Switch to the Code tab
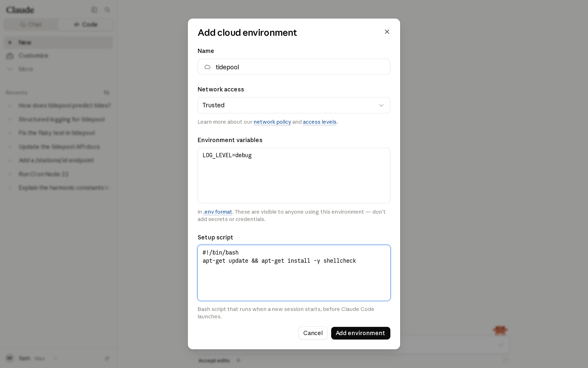The image size is (588, 368). coord(86,25)
